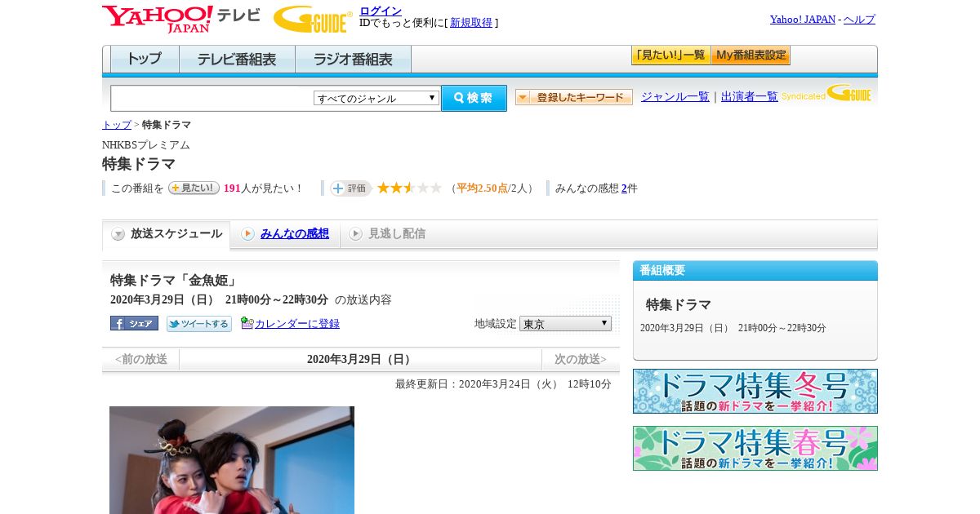The image size is (980, 514).
Task: Click the calendar icon beside カレンダーに登録
Action: pyautogui.click(x=247, y=323)
